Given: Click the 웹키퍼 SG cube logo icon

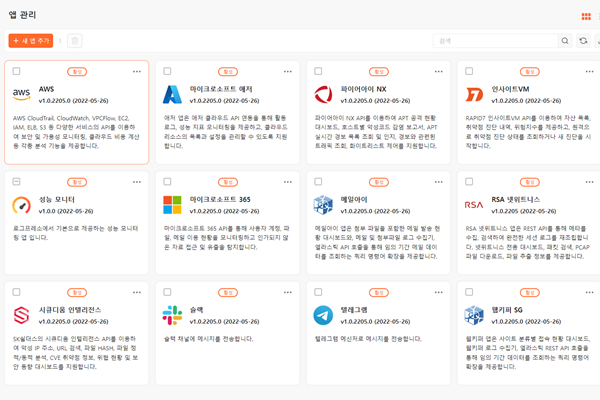Looking at the screenshot, I should click(474, 315).
